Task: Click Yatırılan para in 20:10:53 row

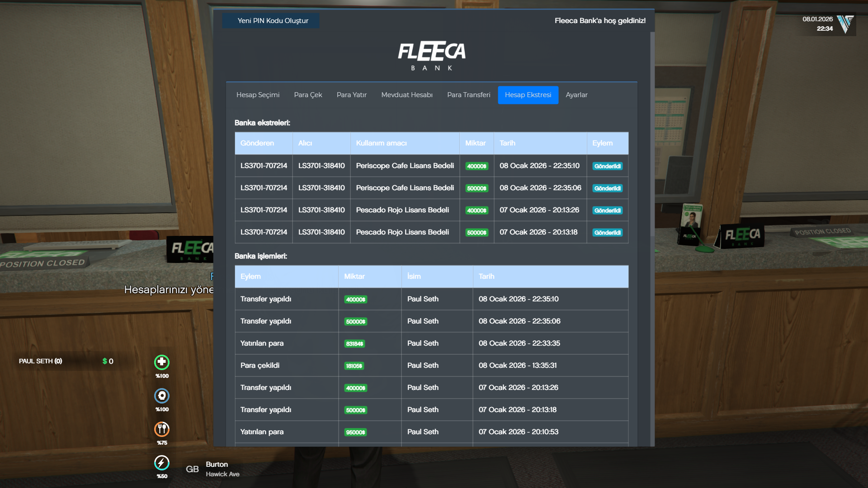Action: (262, 432)
